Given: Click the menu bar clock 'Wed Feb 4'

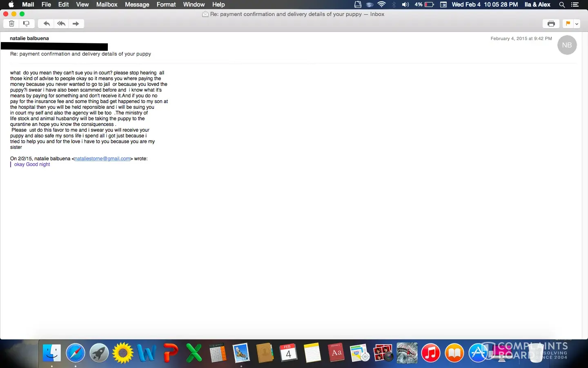Looking at the screenshot, I should [485, 4].
